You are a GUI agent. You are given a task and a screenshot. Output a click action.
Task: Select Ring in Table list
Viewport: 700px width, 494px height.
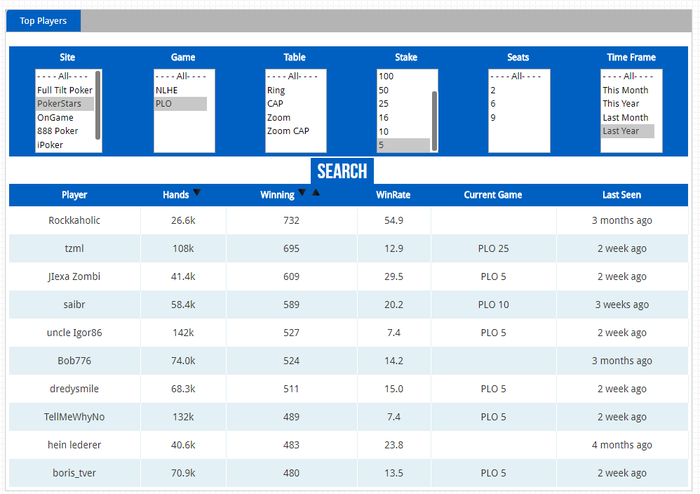[x=292, y=90]
